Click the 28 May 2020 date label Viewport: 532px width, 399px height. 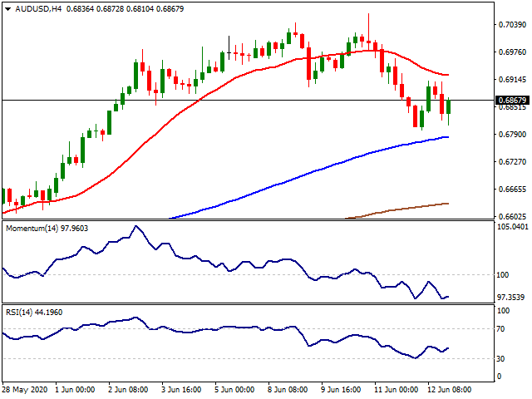25,390
